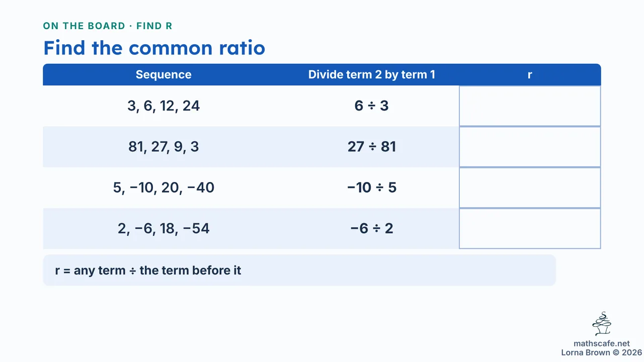Click the 27 ÷ 81 division cell

(x=372, y=147)
